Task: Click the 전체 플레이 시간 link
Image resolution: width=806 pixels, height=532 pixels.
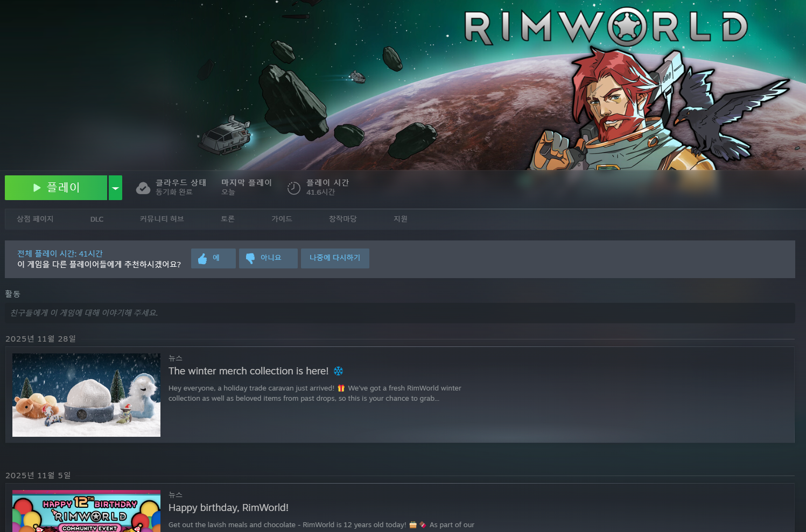Action: tap(60, 253)
